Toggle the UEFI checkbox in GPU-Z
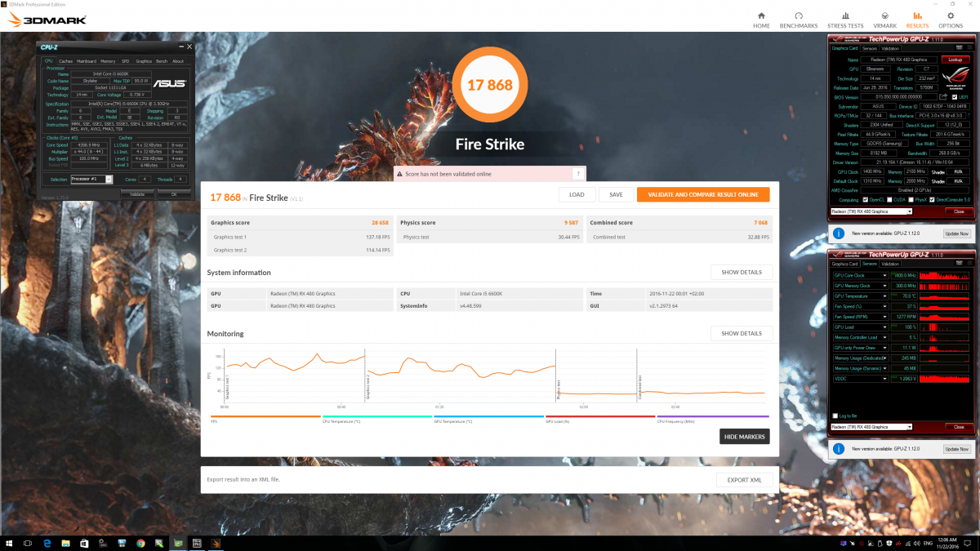 (x=955, y=96)
